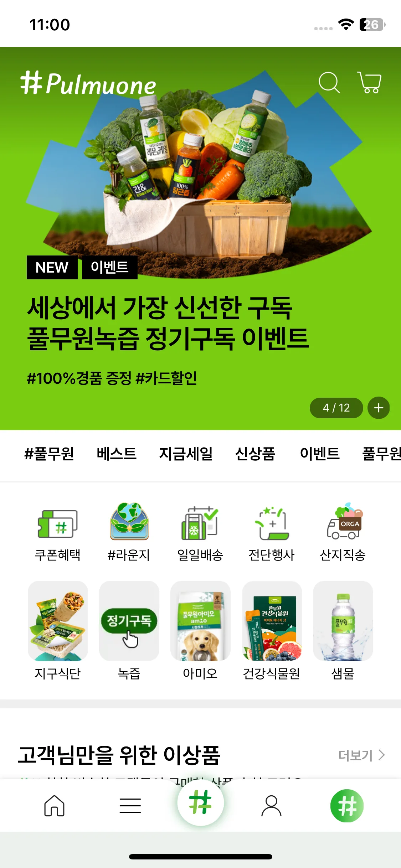Tap the 쿠폰혜택 coupon icon
The image size is (401, 868).
(x=58, y=524)
